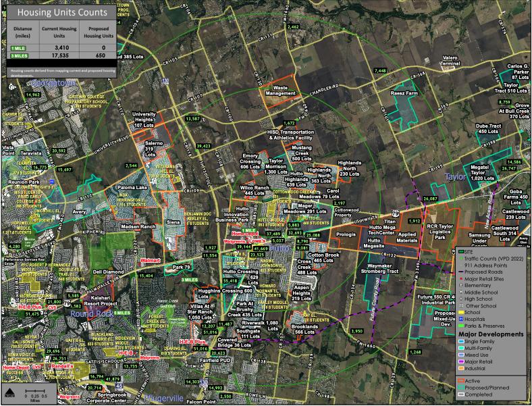Click the map scale bar
532x406 pixels.
click(35, 392)
